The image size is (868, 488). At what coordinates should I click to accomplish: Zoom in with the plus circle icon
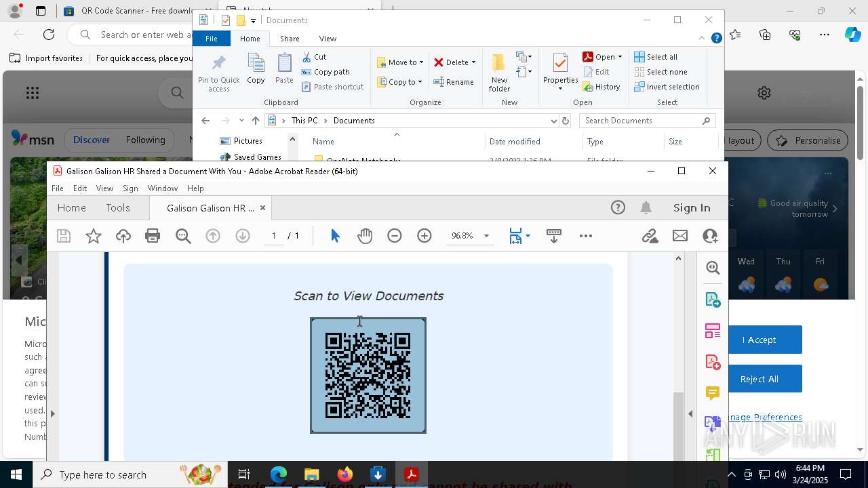(x=425, y=236)
